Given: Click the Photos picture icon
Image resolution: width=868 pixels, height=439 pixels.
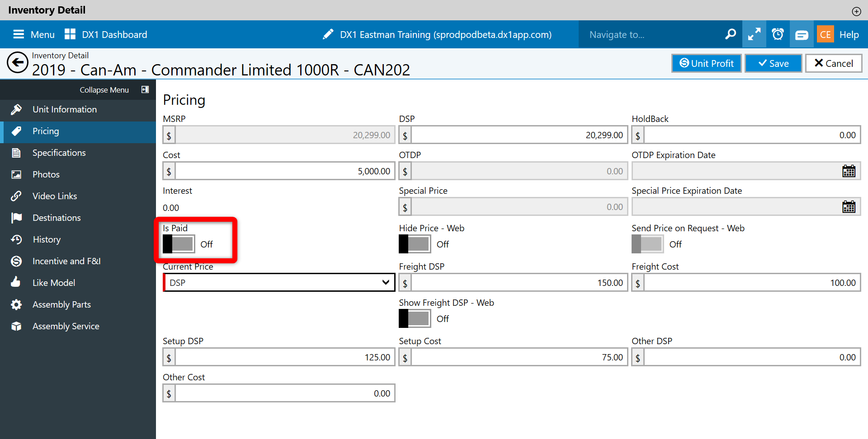Looking at the screenshot, I should click(16, 174).
